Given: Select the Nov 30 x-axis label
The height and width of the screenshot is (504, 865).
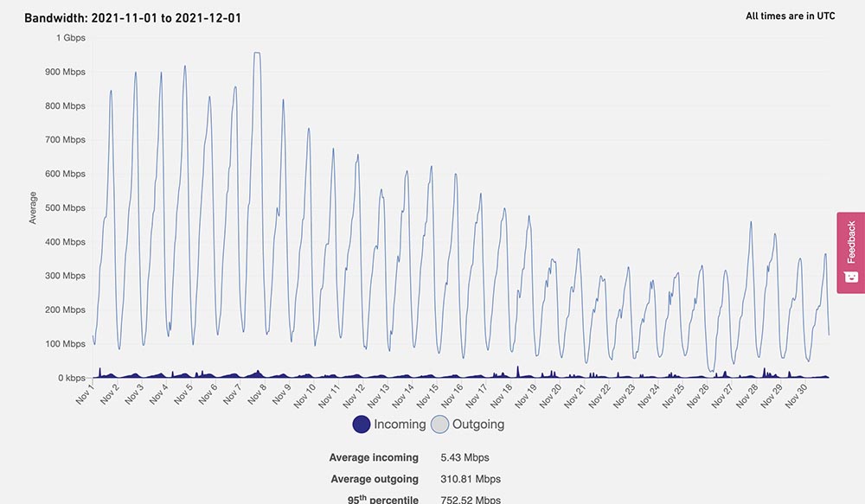Looking at the screenshot, I should pyautogui.click(x=798, y=398).
